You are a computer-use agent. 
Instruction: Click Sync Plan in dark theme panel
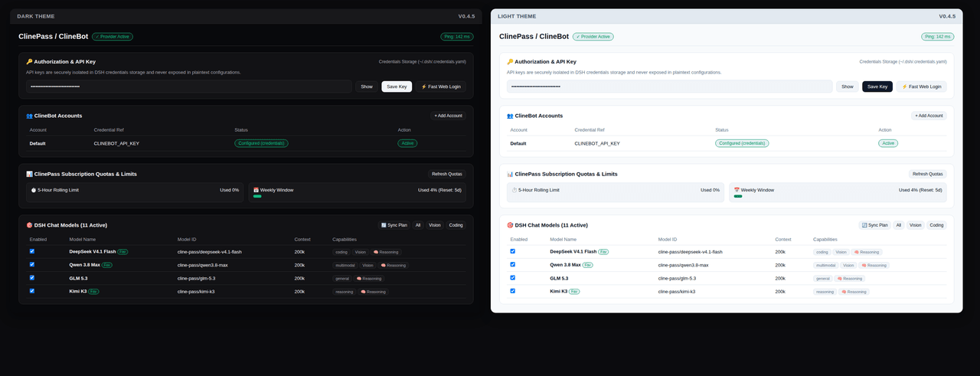(394, 225)
